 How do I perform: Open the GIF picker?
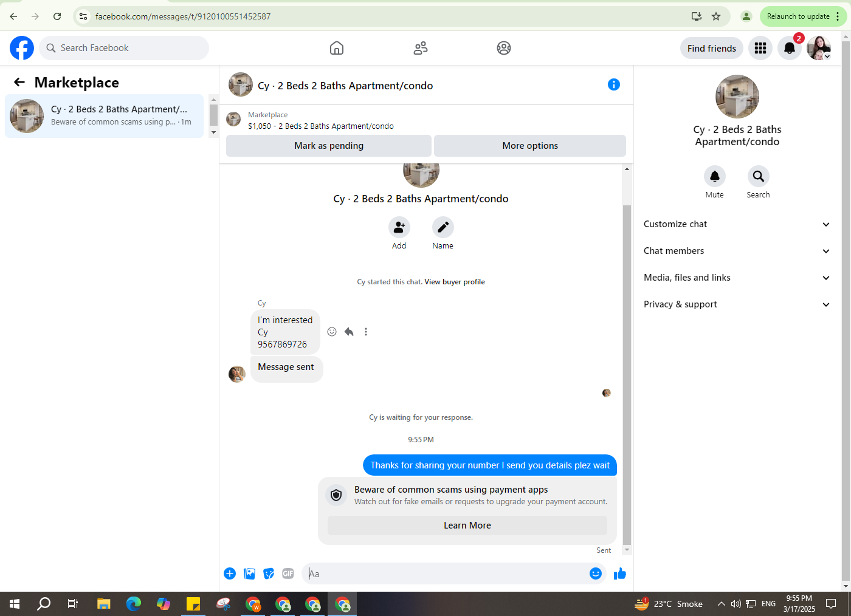click(x=288, y=573)
